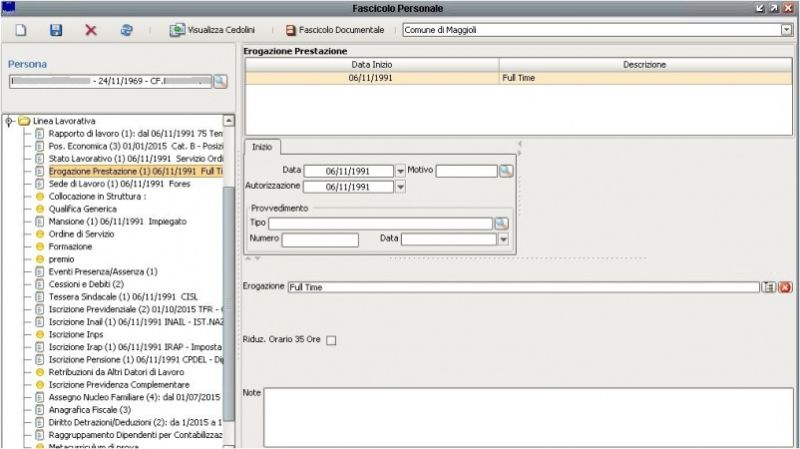Viewport: 800px width, 449px height.
Task: Open the Tipo provvedimento lookup icon
Action: (502, 223)
